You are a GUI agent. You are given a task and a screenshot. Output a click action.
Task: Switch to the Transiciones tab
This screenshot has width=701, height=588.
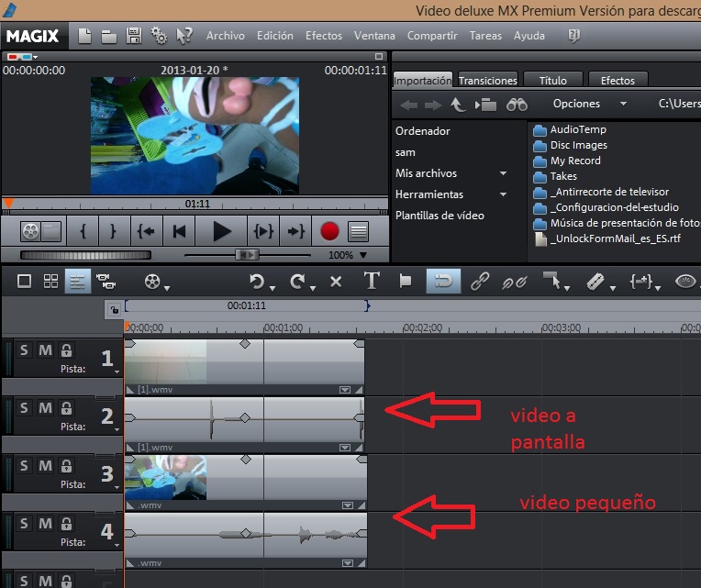(x=488, y=80)
